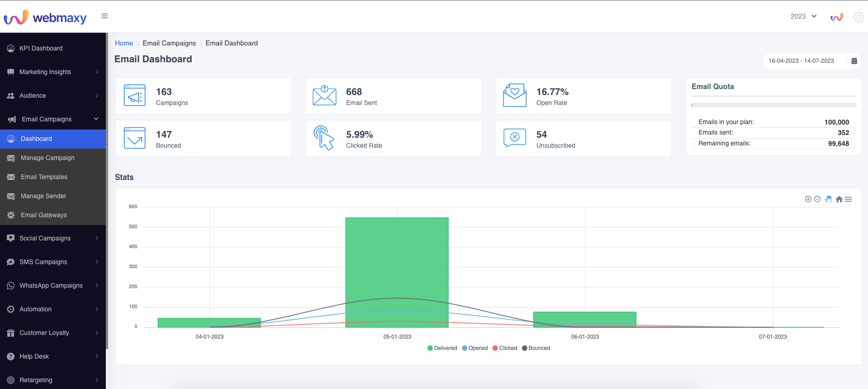Viewport: 868px width, 389px height.
Task: Click the chart zoom in icon
Action: coord(808,199)
